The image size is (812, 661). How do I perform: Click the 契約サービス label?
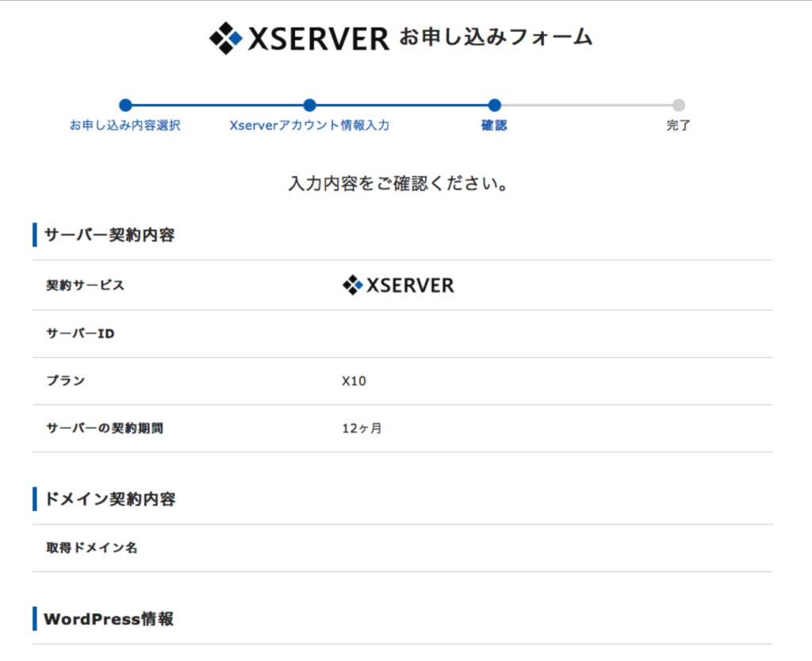click(86, 286)
